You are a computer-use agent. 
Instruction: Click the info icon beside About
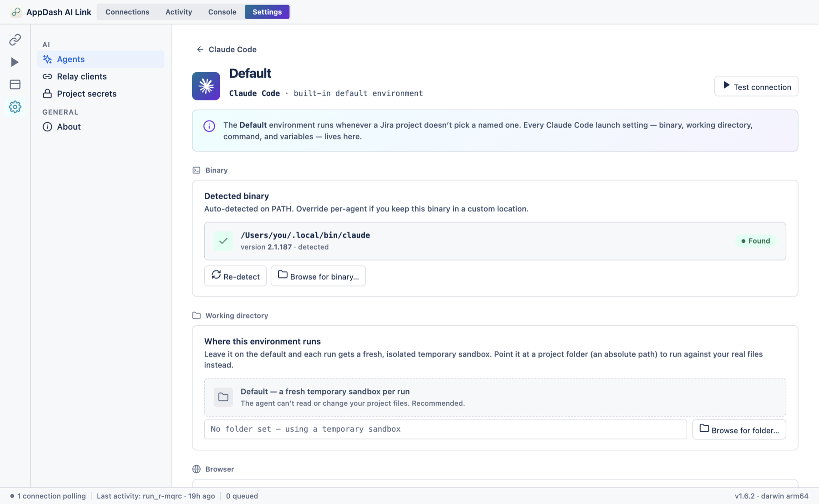pos(47,127)
